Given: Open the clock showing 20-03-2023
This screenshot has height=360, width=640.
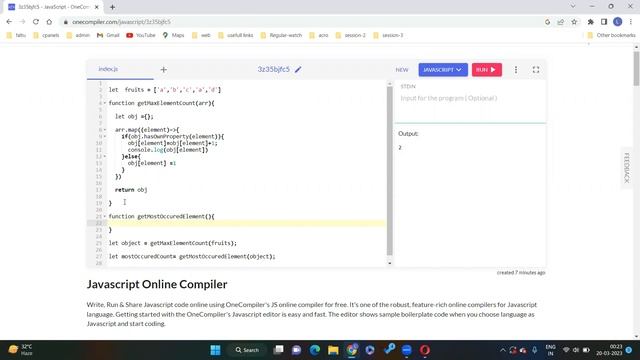Looking at the screenshot, I should 609,350.
